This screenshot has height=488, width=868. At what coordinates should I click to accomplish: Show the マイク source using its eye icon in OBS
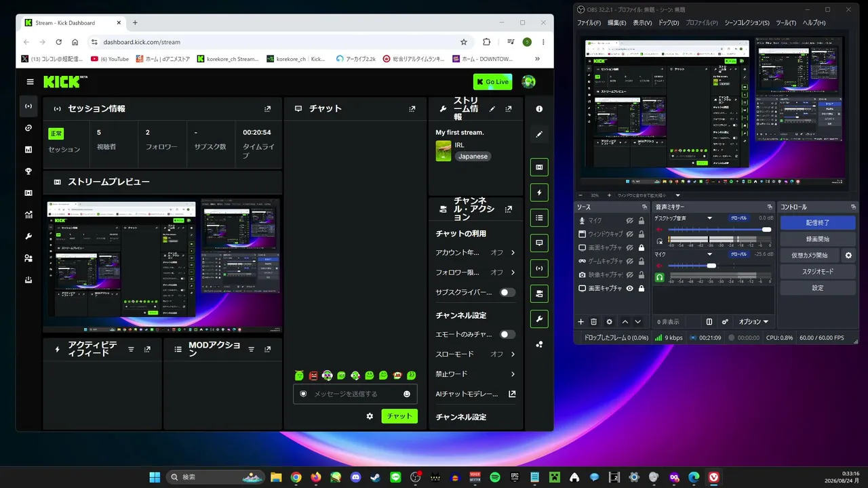(629, 220)
